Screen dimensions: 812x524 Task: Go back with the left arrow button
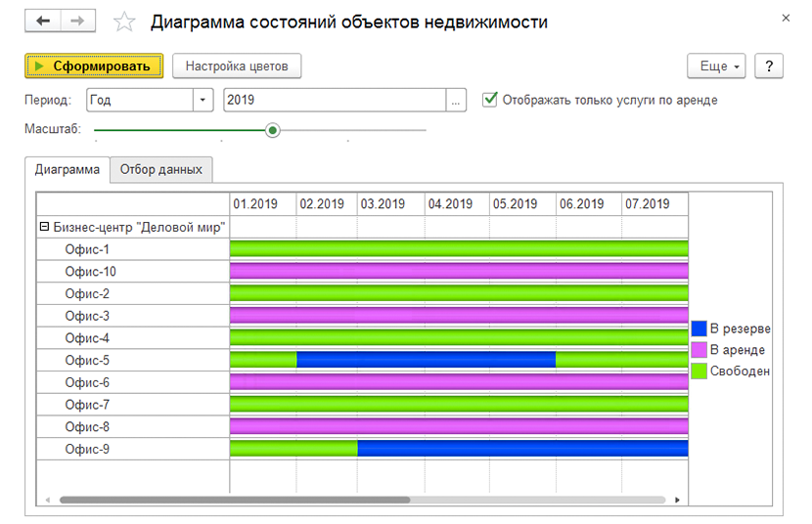click(x=43, y=22)
